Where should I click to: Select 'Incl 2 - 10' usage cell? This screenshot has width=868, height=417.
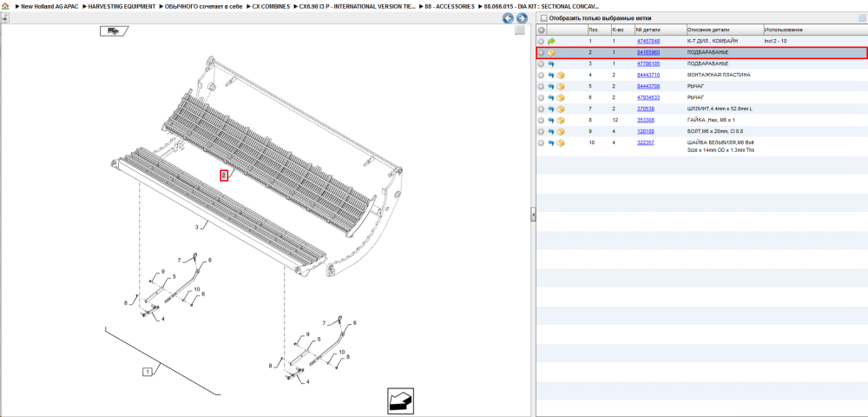[775, 42]
